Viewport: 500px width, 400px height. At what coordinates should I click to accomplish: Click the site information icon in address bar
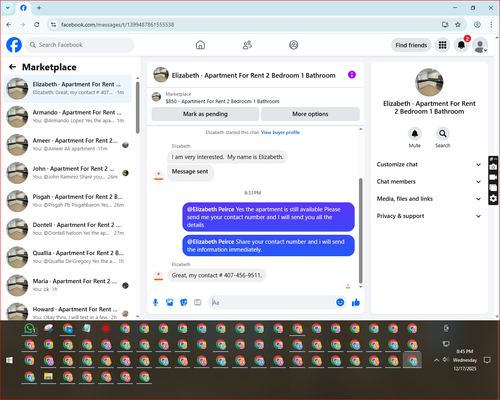(x=53, y=25)
